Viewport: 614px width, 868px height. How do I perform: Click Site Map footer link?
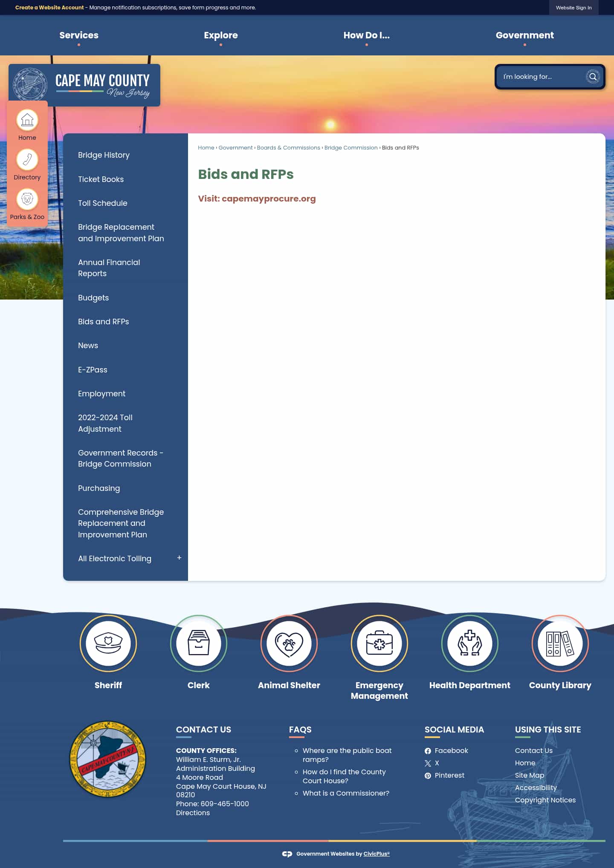pyautogui.click(x=529, y=776)
